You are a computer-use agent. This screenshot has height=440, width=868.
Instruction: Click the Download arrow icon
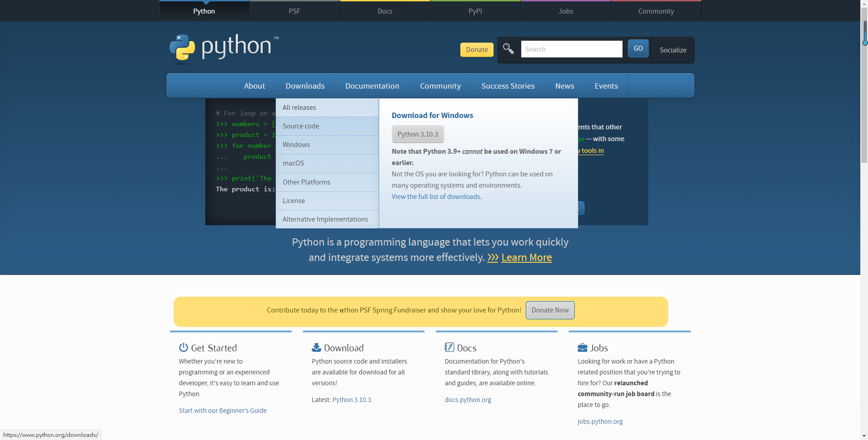(316, 347)
